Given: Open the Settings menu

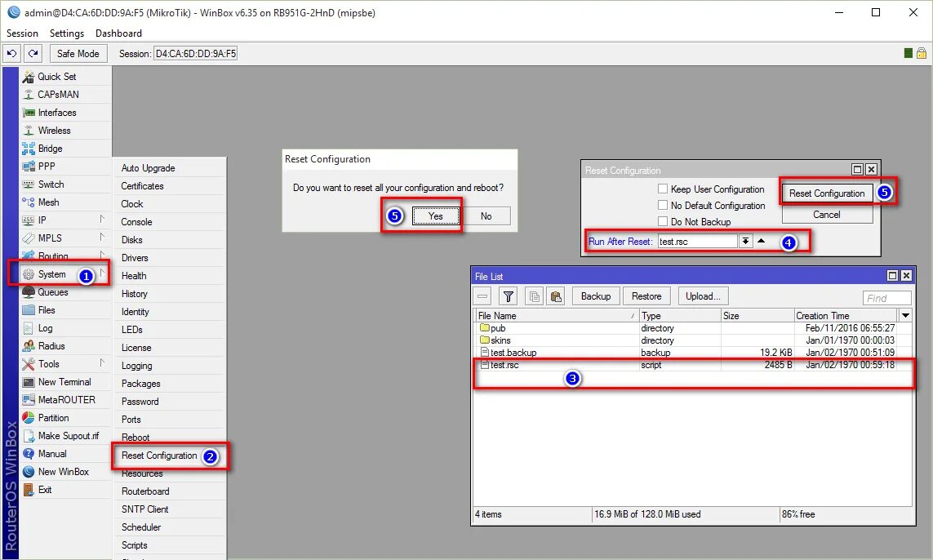Looking at the screenshot, I should [67, 33].
